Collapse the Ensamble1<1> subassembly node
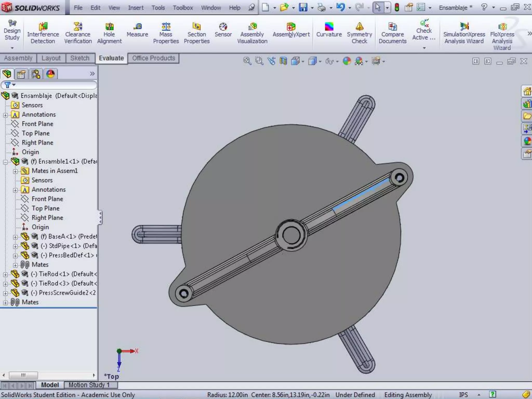The height and width of the screenshot is (399, 532). coord(5,162)
